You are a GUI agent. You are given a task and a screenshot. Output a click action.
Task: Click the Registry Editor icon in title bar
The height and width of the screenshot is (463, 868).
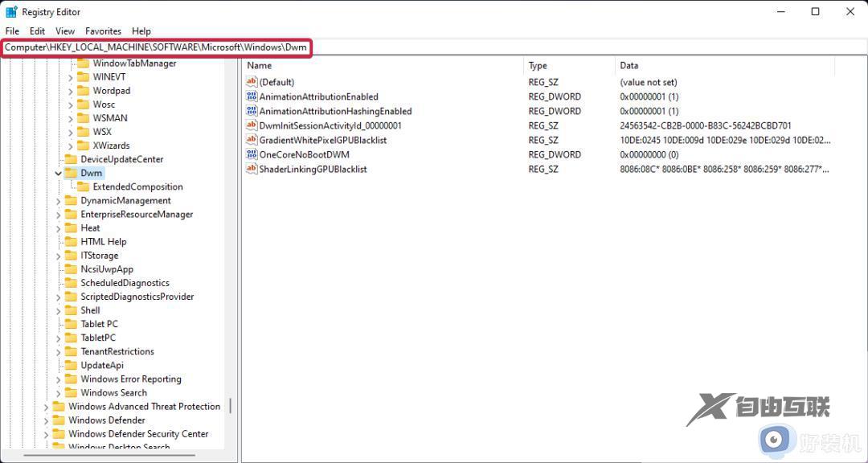(11, 11)
